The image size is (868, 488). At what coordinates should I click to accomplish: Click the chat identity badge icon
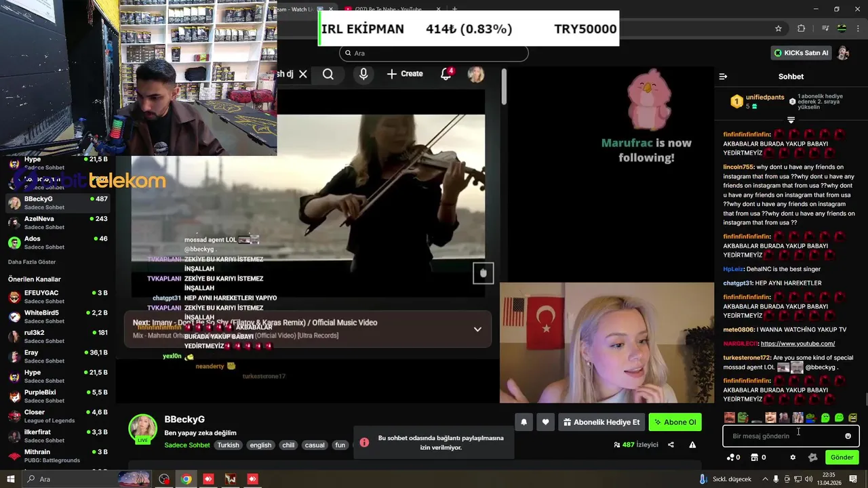[812, 457]
